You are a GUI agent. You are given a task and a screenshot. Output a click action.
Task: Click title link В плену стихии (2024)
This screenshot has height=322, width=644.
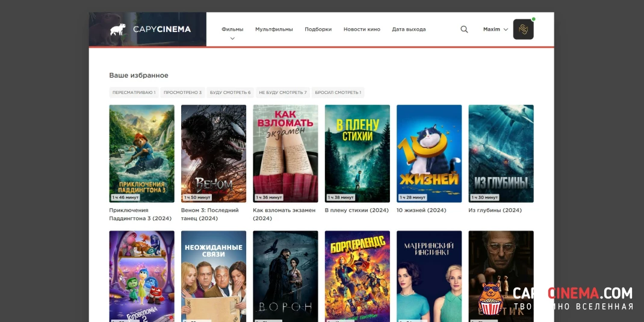(x=356, y=210)
